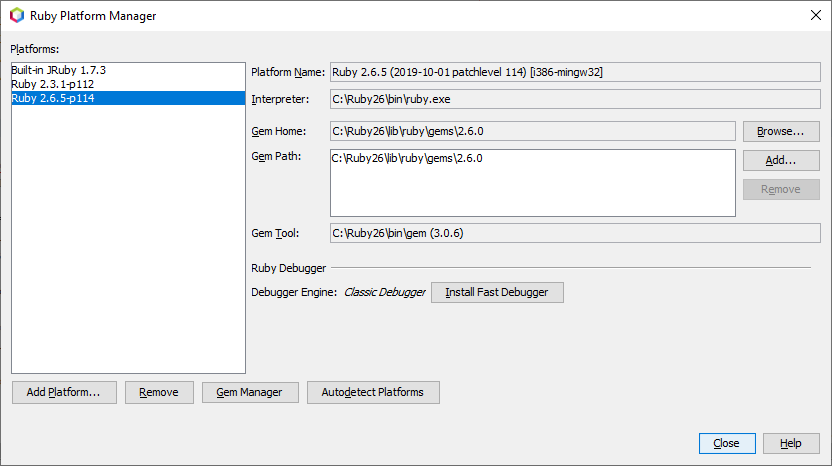Screen dimensions: 832x466
Task: Open Help for platform manager
Action: coord(791,443)
